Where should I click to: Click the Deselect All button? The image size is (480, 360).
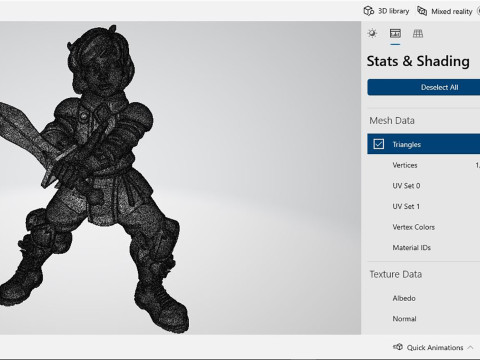coord(424,87)
